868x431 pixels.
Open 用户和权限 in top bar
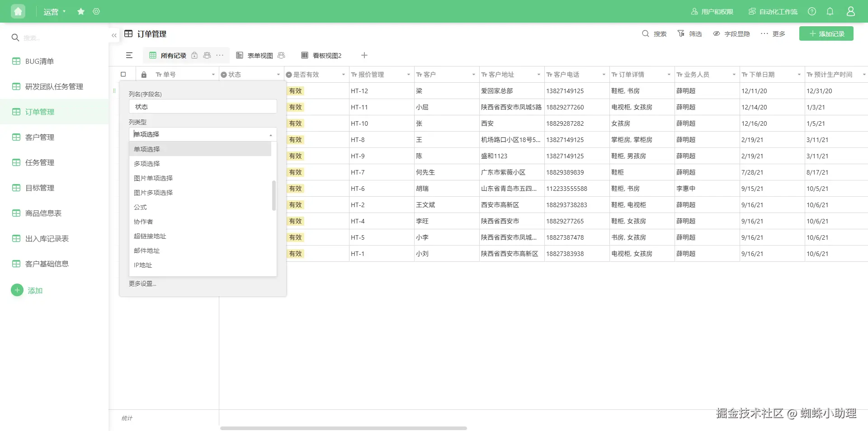tap(712, 11)
